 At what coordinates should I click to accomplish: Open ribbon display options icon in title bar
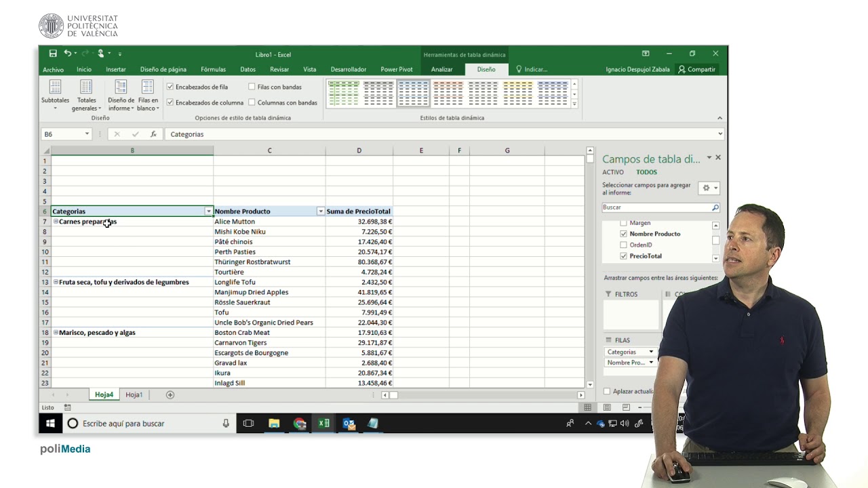pos(646,54)
